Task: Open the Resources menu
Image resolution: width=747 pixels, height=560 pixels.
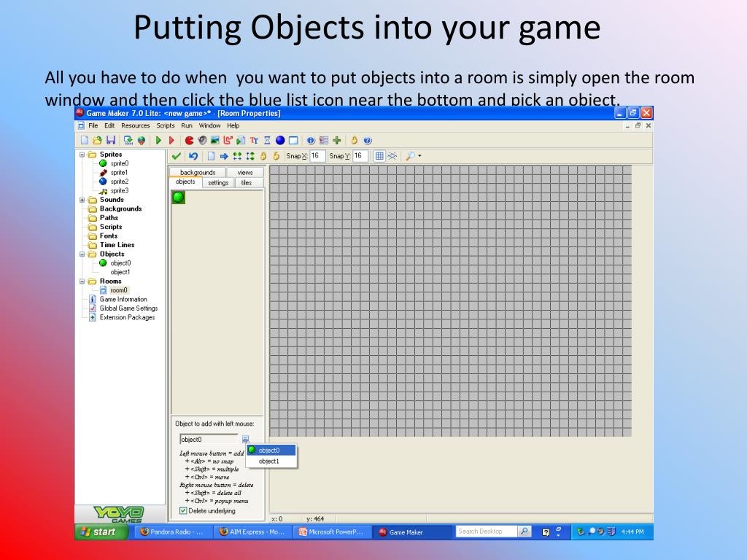Action: (x=135, y=125)
